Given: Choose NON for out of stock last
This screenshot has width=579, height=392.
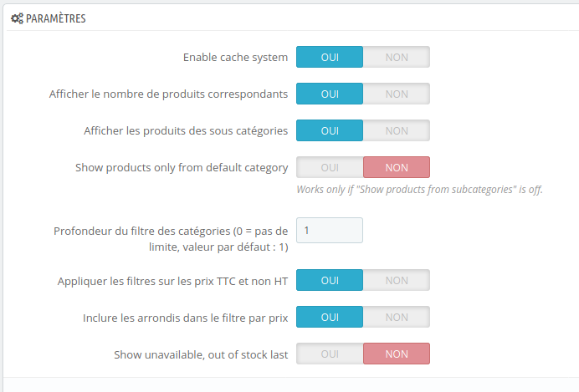Looking at the screenshot, I should [x=397, y=354].
